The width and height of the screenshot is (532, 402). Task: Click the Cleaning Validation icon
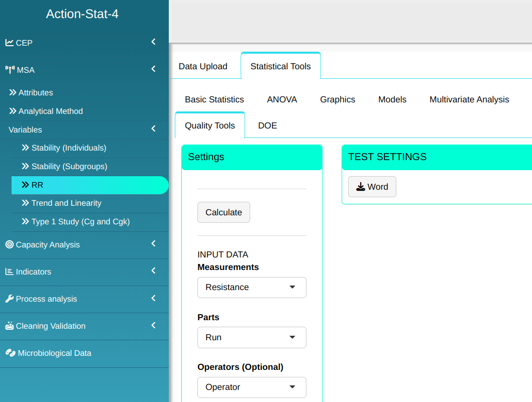[9, 326]
